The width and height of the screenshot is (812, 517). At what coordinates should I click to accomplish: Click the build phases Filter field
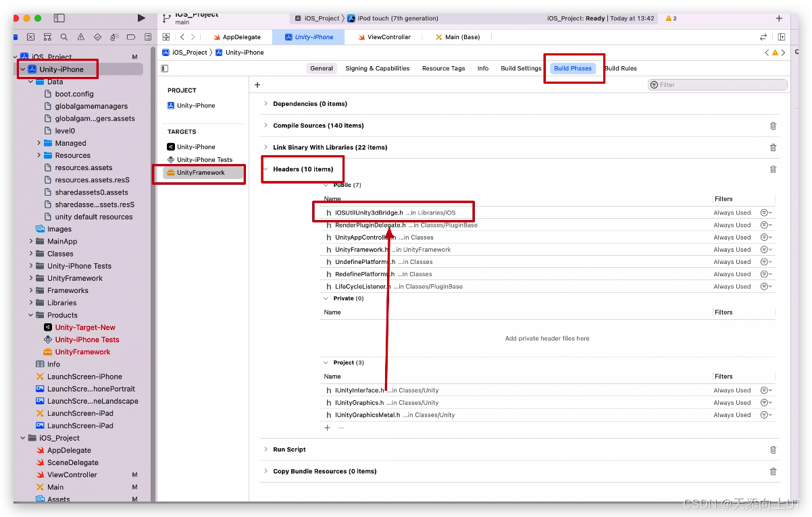(717, 85)
